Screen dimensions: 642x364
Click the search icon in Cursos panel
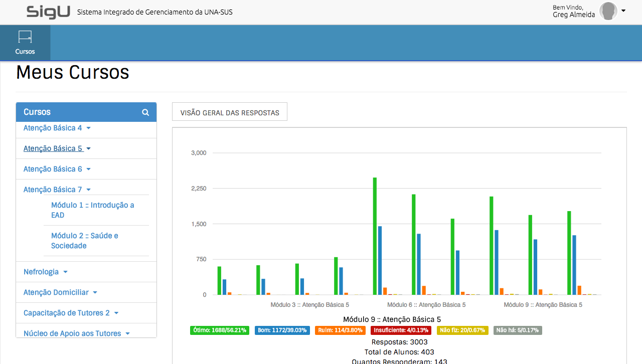pyautogui.click(x=145, y=112)
